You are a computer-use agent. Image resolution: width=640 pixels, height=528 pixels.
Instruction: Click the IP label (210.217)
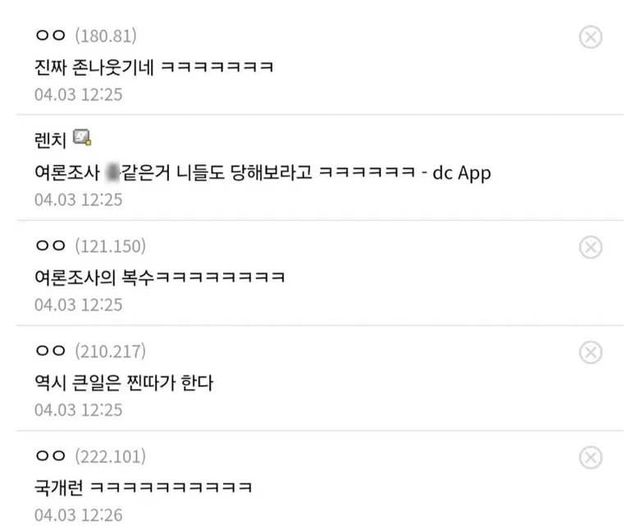110,351
